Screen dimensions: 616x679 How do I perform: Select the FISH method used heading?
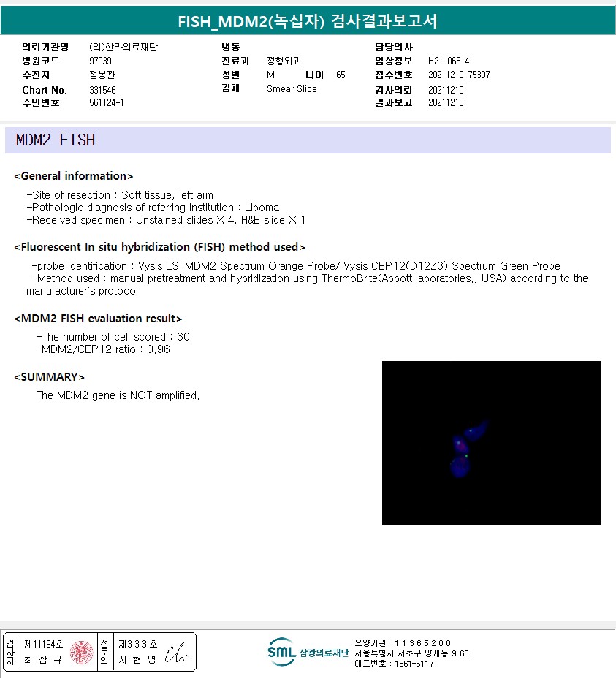click(x=160, y=247)
